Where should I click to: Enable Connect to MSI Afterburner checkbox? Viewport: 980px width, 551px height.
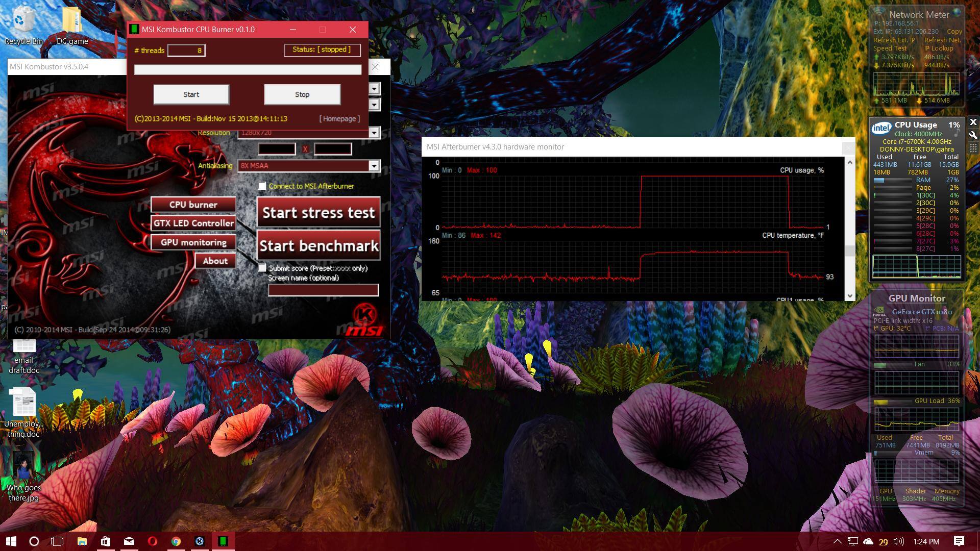click(262, 186)
